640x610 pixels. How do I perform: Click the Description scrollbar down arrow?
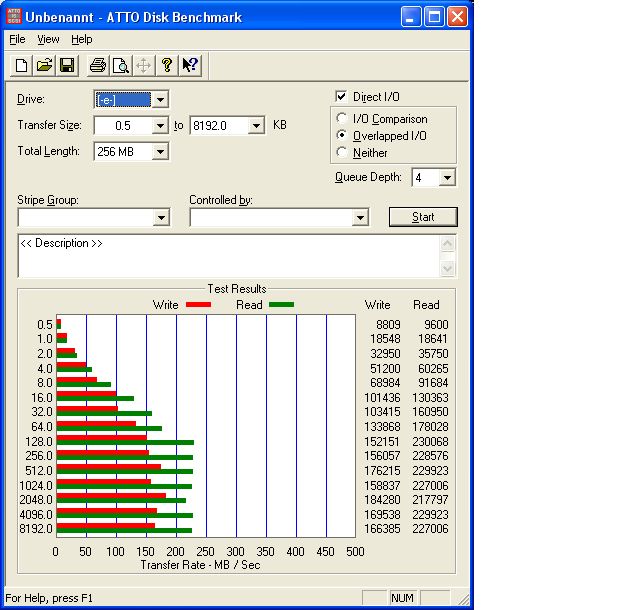[447, 268]
